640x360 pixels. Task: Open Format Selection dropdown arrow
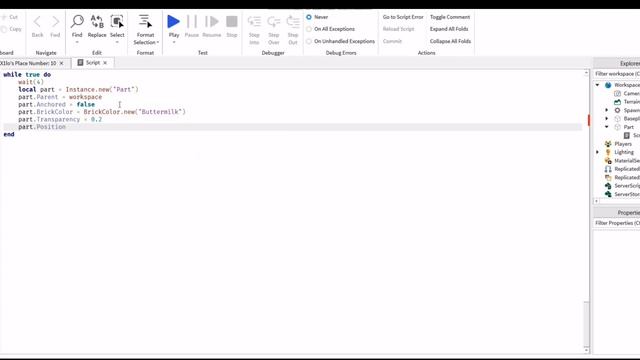click(x=158, y=42)
